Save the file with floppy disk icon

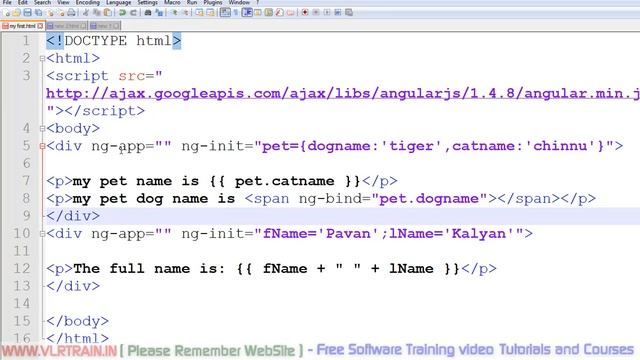click(27, 13)
